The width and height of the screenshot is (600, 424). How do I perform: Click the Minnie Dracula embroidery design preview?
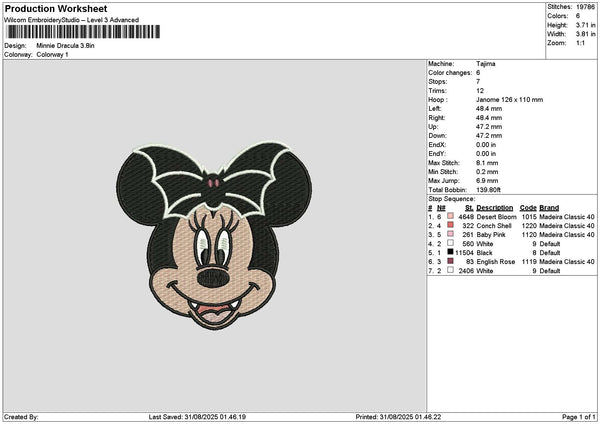214,236
